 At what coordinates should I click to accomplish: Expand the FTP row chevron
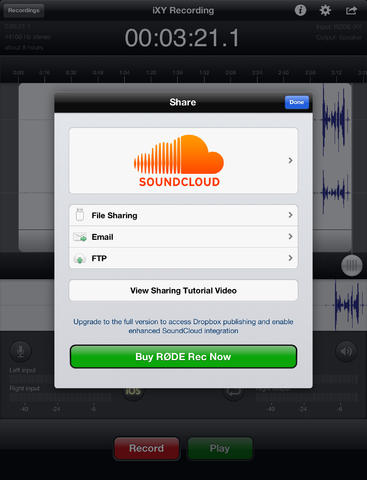coord(290,258)
